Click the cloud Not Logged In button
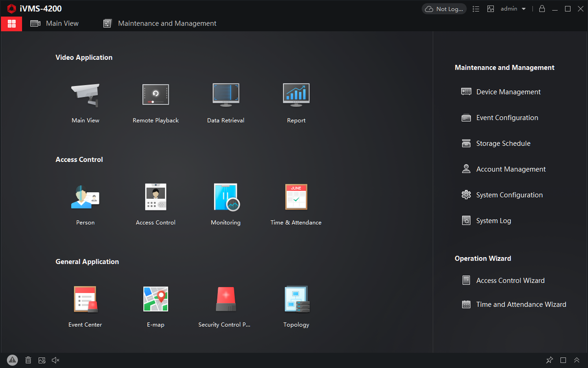This screenshot has width=588, height=368. (444, 9)
